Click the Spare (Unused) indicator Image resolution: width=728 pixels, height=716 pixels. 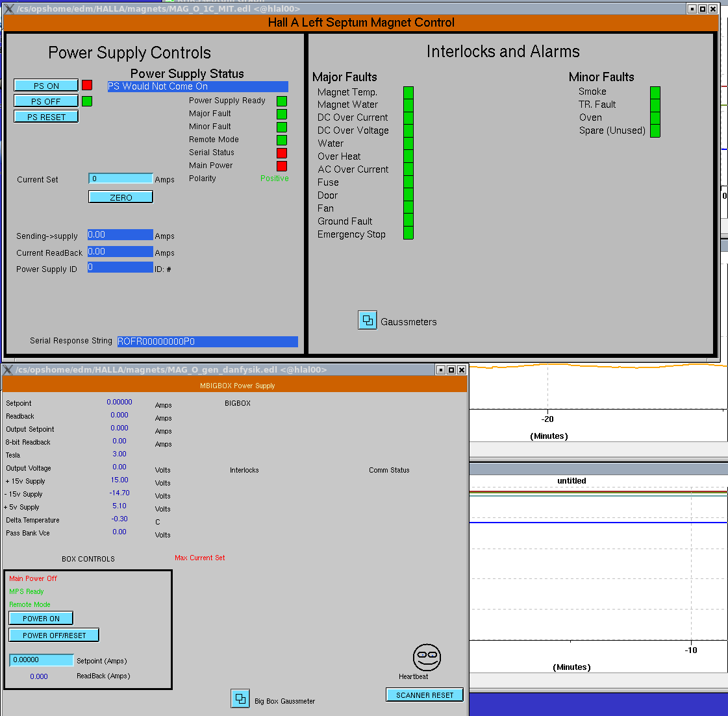tap(655, 131)
